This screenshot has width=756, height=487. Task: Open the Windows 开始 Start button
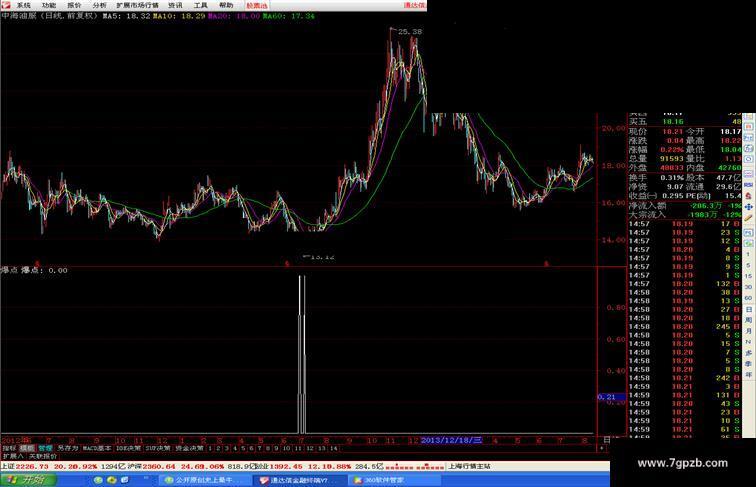coord(28,480)
